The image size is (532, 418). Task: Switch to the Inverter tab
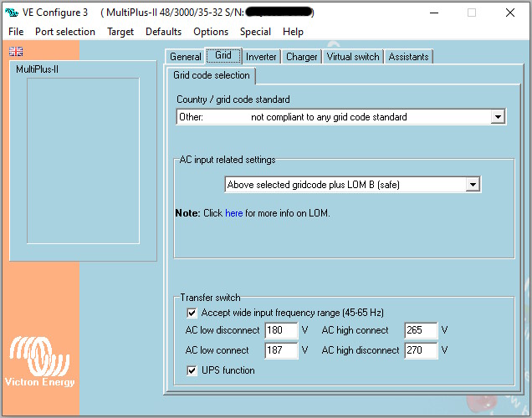tap(261, 57)
